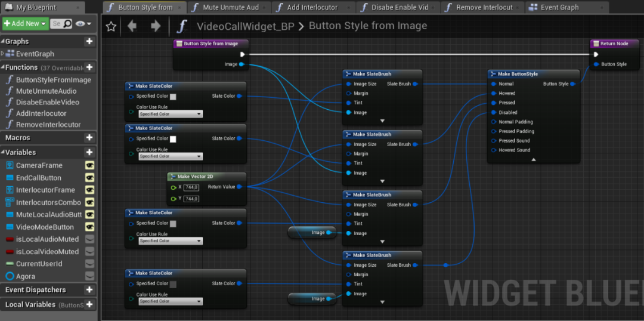Add a new function with plus icon
Viewport: 644px width, 321px height.
point(89,67)
